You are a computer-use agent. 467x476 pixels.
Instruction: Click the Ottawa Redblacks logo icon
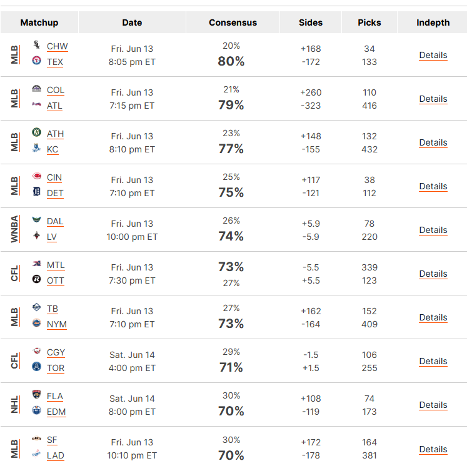[36, 279]
